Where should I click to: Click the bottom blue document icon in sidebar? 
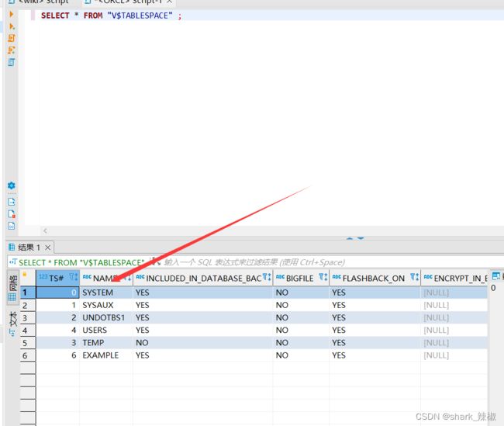tap(12, 226)
